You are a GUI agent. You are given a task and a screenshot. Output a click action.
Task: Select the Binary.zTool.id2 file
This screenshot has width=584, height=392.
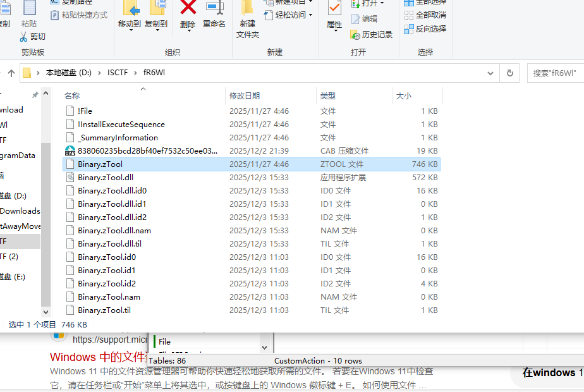click(x=107, y=284)
